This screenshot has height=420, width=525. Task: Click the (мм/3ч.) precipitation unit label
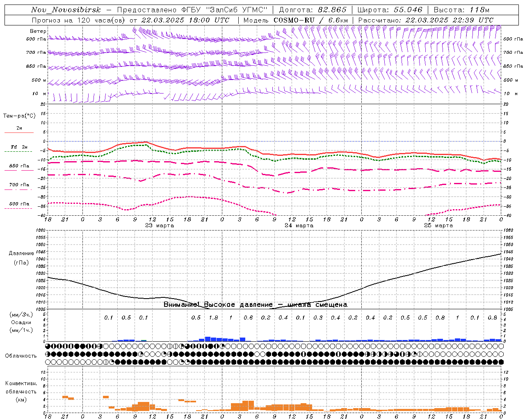click(21, 315)
